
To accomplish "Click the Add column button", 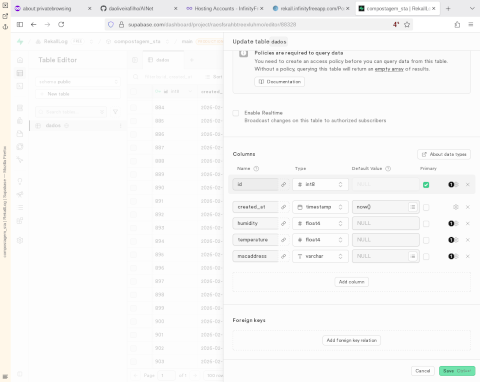I will pyautogui.click(x=352, y=282).
